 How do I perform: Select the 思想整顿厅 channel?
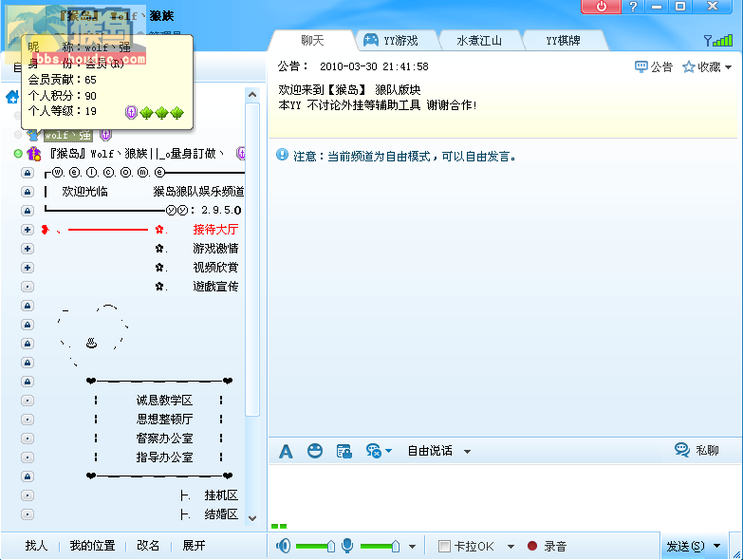164,420
